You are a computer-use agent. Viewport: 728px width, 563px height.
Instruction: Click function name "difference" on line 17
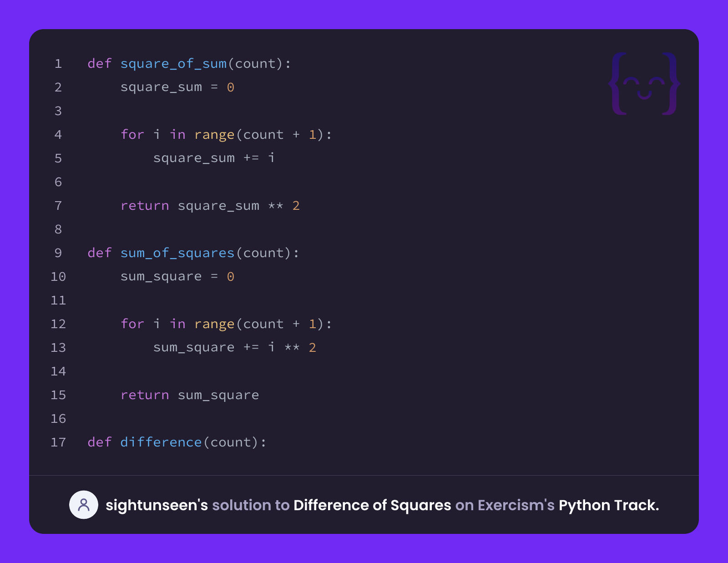[161, 442]
